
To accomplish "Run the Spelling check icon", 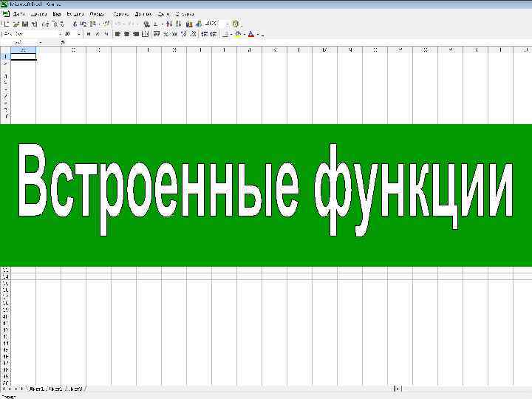I will click(x=62, y=24).
